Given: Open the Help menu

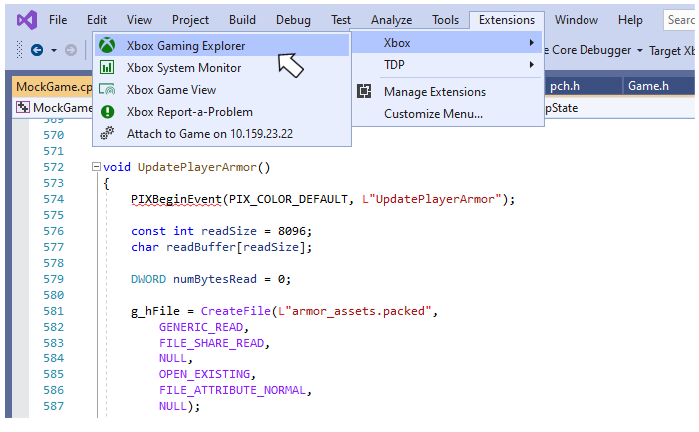Looking at the screenshot, I should 630,20.
